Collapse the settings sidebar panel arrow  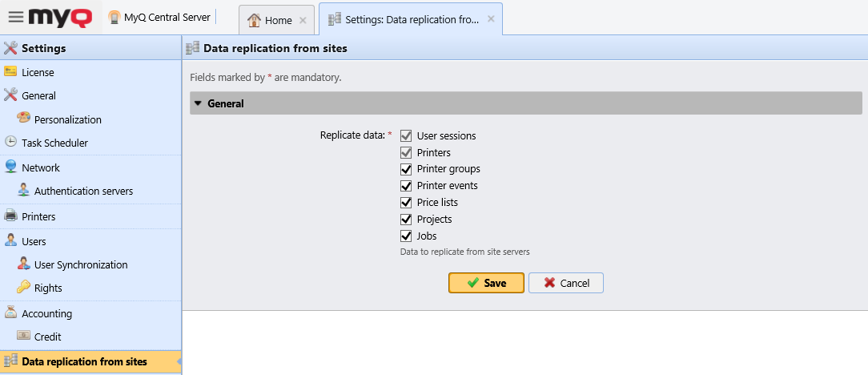(x=179, y=361)
